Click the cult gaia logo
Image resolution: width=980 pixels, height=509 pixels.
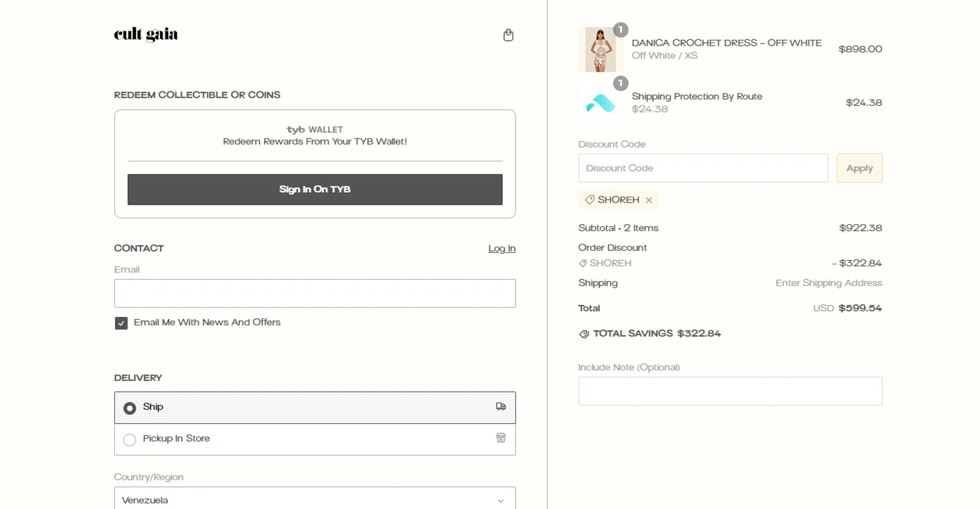coord(146,35)
